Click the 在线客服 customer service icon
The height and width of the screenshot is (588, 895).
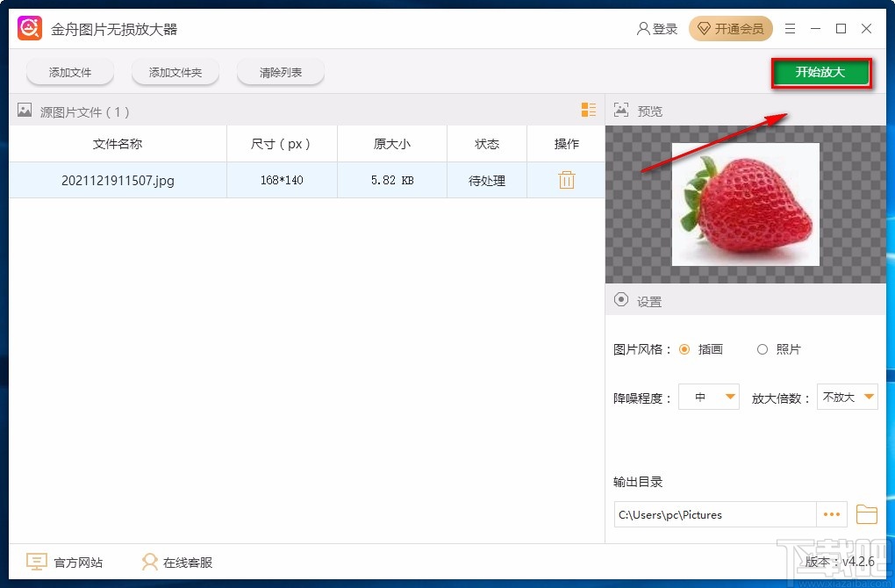point(151,562)
